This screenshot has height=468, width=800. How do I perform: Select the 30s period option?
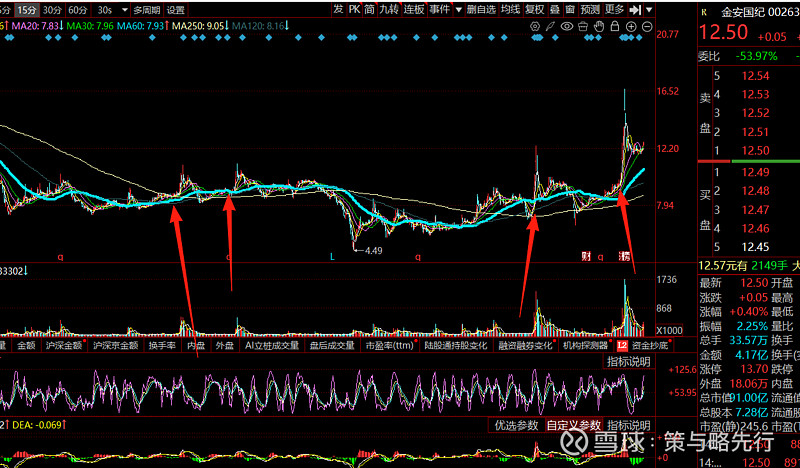[x=105, y=10]
